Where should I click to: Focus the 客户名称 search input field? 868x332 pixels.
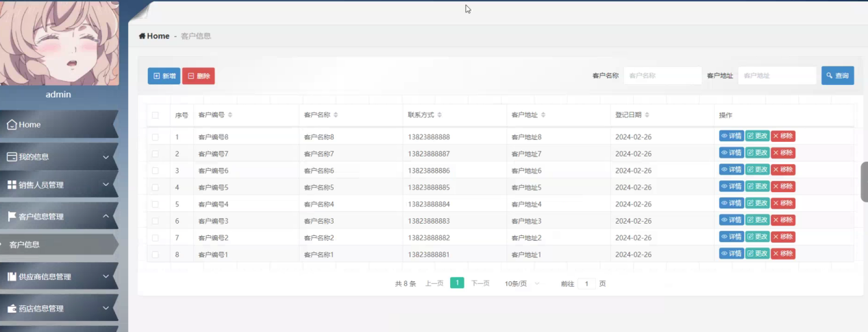(662, 75)
